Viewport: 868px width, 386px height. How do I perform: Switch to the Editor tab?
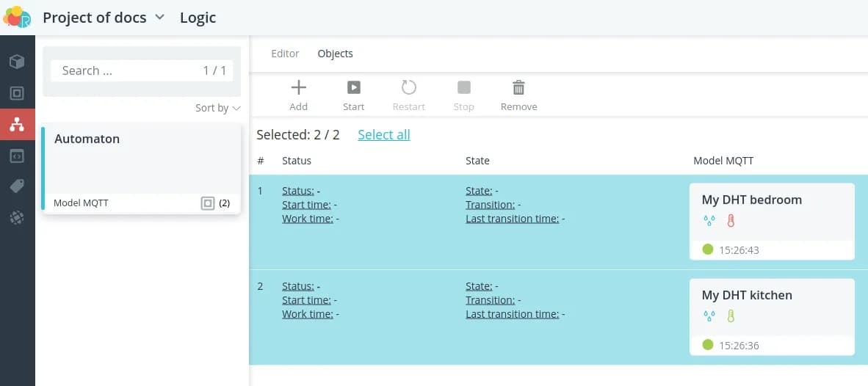[285, 54]
